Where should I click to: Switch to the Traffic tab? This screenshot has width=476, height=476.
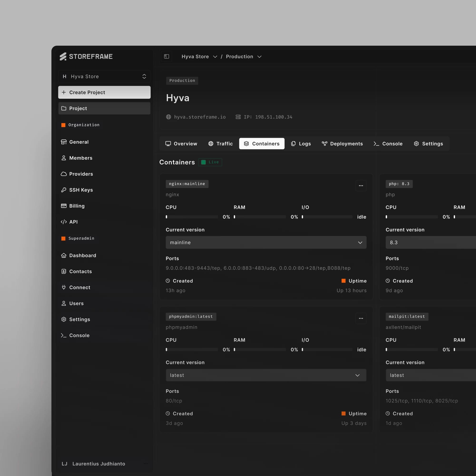tap(221, 144)
